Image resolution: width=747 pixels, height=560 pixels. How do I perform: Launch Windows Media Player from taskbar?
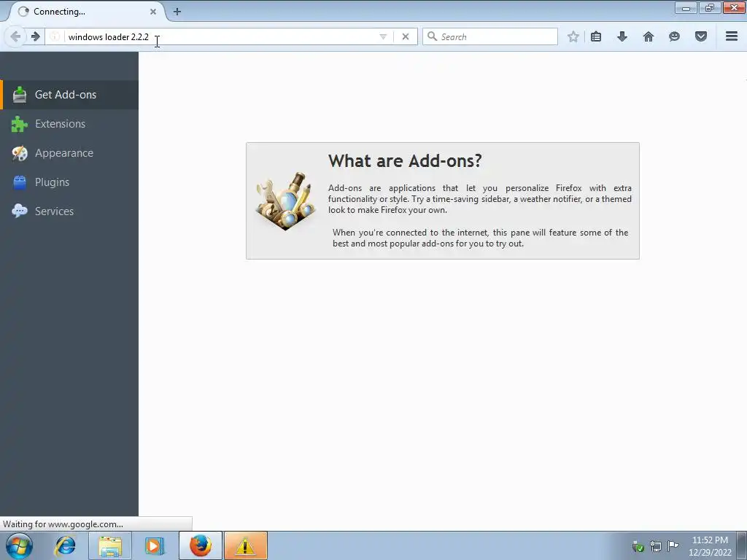click(154, 545)
